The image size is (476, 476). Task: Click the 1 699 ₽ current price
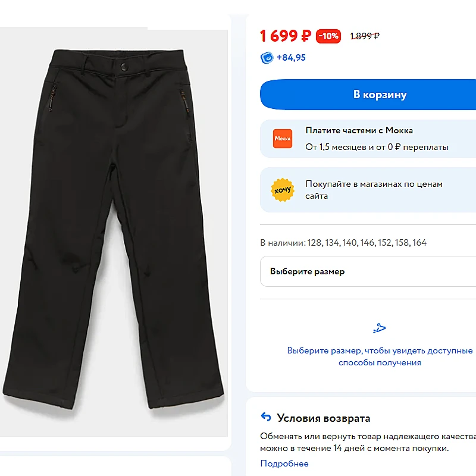point(286,36)
